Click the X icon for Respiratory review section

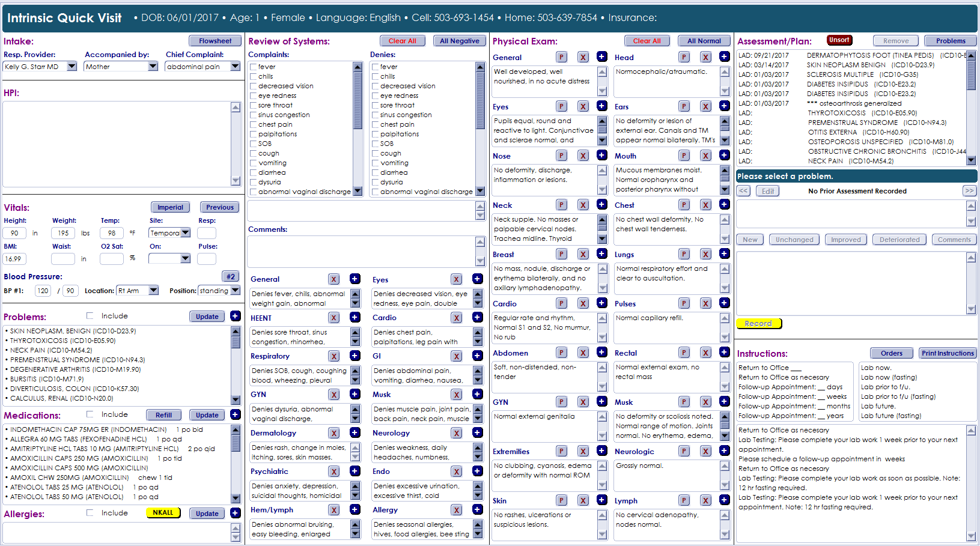pos(334,356)
